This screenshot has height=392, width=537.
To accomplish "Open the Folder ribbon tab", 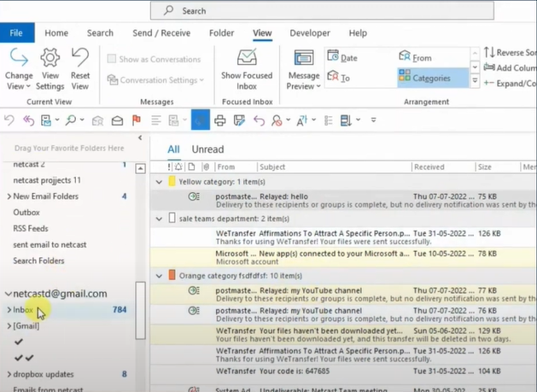I will click(222, 33).
